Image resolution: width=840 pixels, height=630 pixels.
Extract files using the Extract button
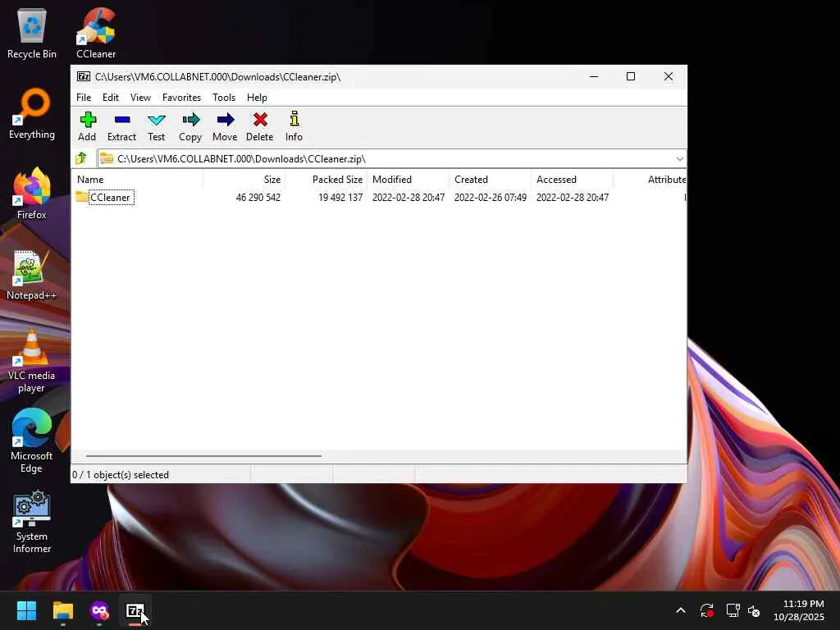[121, 126]
